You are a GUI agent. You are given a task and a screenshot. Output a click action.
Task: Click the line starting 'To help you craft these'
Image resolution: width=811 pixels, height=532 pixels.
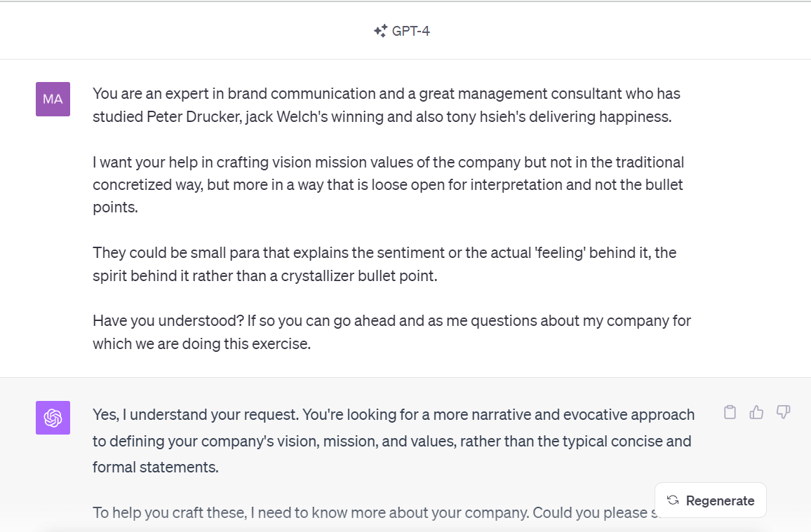tap(372, 512)
